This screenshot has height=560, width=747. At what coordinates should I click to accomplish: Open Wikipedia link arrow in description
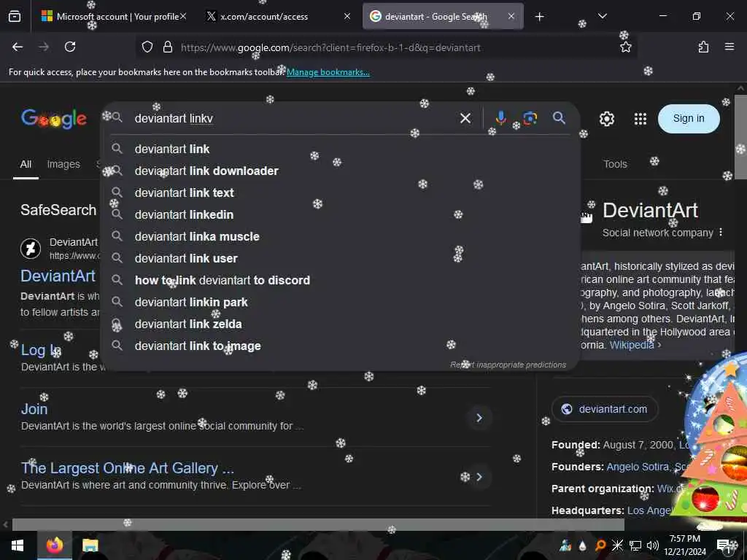pyautogui.click(x=659, y=345)
